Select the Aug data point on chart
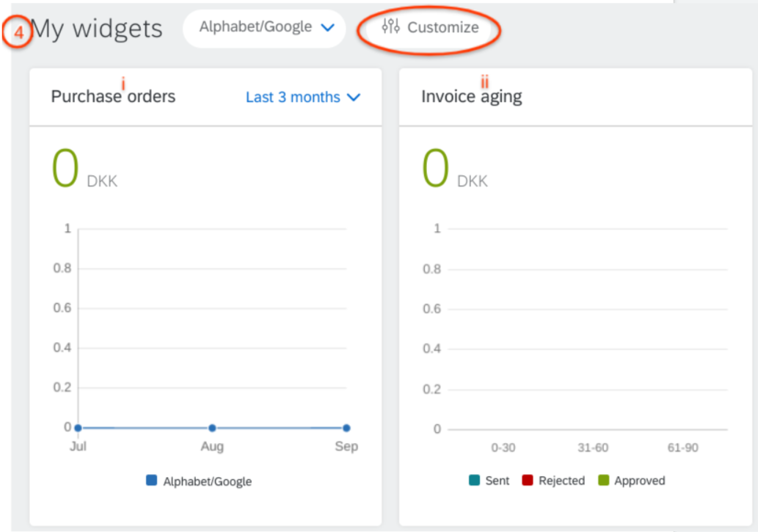The width and height of the screenshot is (758, 532). point(212,428)
